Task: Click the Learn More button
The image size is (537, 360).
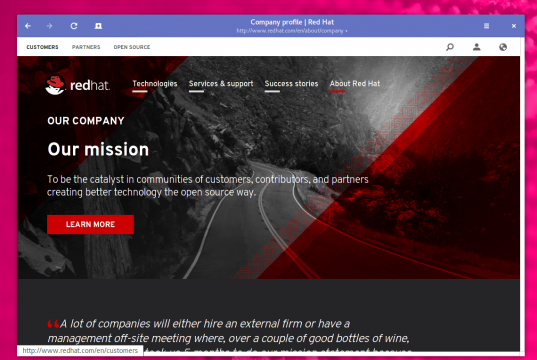Action: [x=90, y=224]
